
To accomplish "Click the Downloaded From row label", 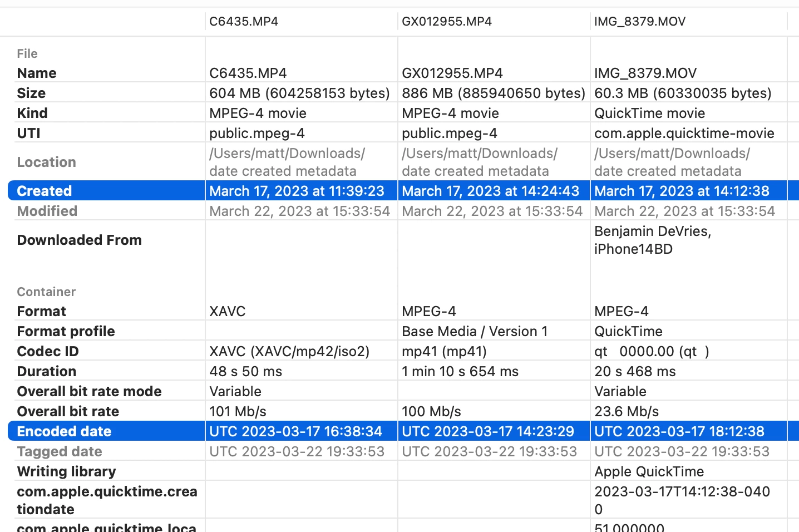I will tap(80, 240).
